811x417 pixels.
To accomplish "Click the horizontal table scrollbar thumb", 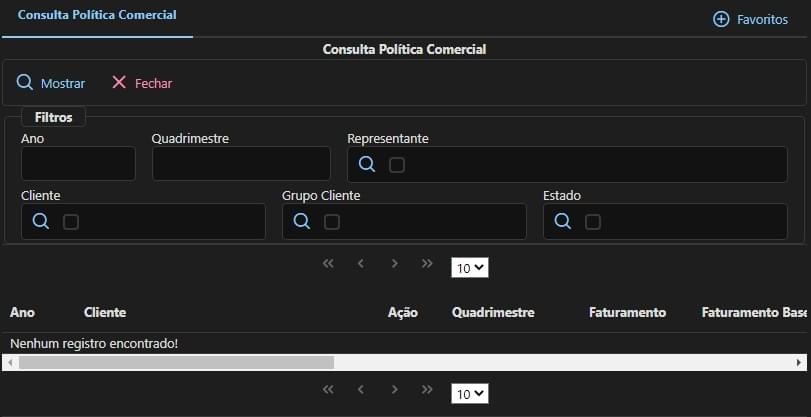I will [175, 362].
